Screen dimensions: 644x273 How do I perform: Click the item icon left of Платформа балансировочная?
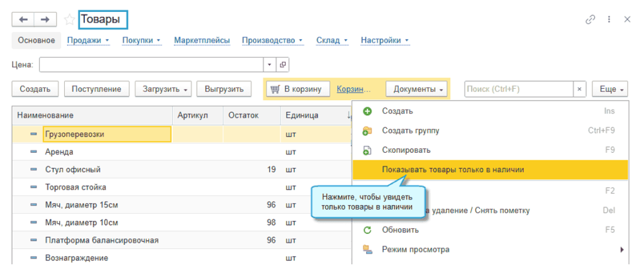pyautogui.click(x=34, y=240)
